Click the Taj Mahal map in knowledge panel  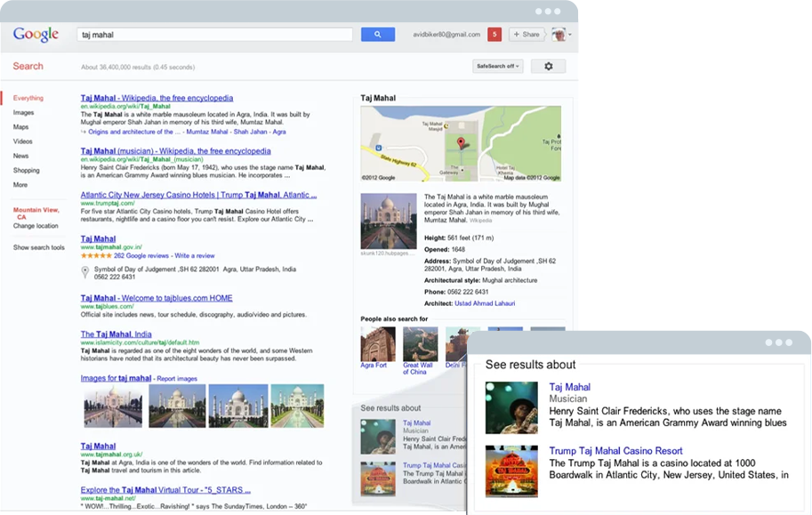tap(461, 143)
